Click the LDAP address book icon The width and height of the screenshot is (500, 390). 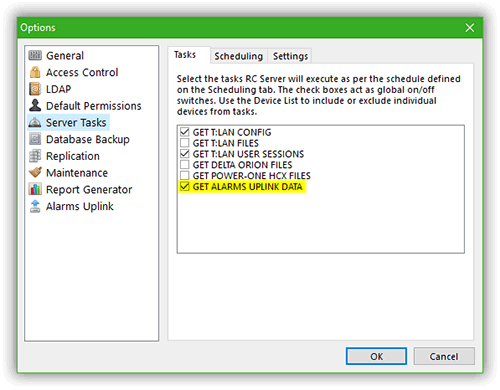(35, 89)
